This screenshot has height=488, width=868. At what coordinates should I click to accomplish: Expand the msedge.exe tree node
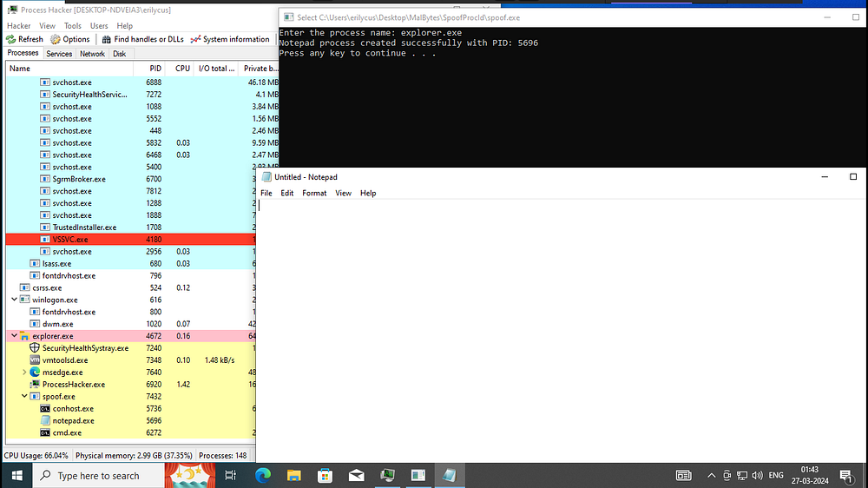point(24,373)
